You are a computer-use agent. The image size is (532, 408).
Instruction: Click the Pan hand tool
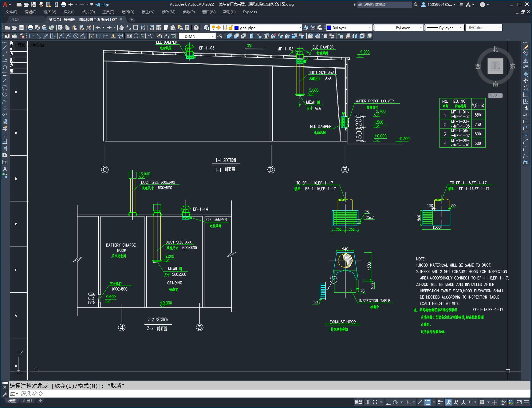(x=122, y=28)
